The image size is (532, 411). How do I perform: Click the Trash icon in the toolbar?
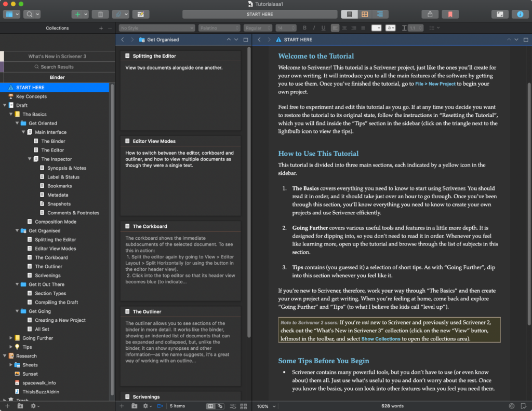coord(100,14)
